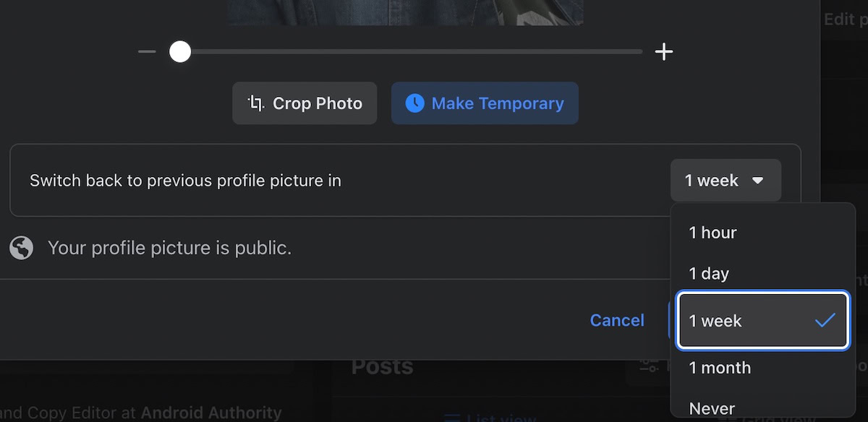
Task: Click the Crop Photo button
Action: [305, 103]
